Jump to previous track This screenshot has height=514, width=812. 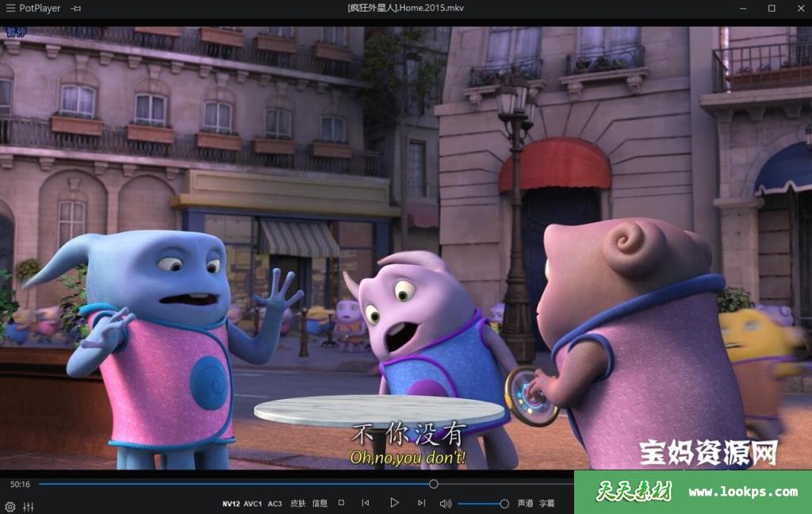click(x=366, y=503)
